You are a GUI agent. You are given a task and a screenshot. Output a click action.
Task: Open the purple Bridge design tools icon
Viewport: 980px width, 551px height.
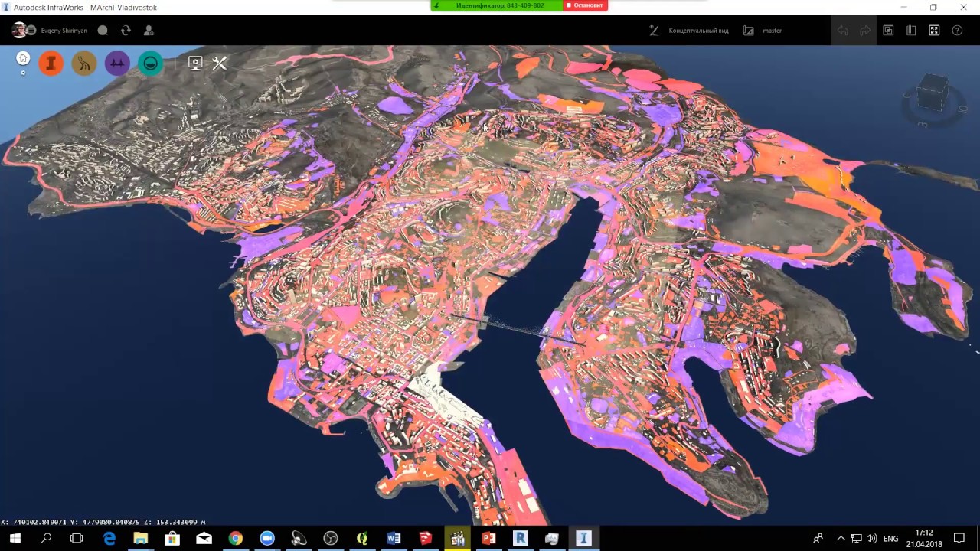[x=117, y=63]
